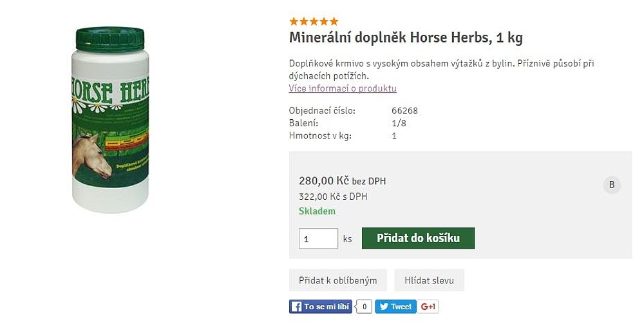Click the middle star of the rating
Screen dimensions: 644x335
[314, 22]
